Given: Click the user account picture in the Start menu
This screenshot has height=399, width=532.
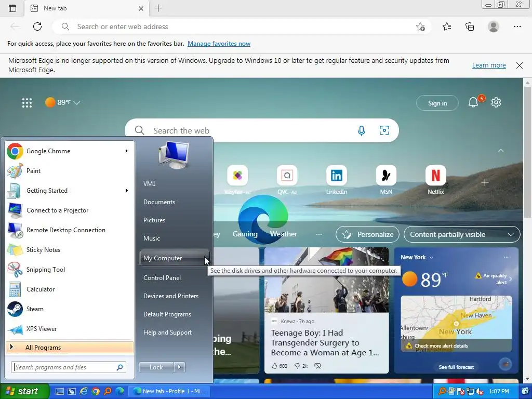Looking at the screenshot, I should pos(174,155).
